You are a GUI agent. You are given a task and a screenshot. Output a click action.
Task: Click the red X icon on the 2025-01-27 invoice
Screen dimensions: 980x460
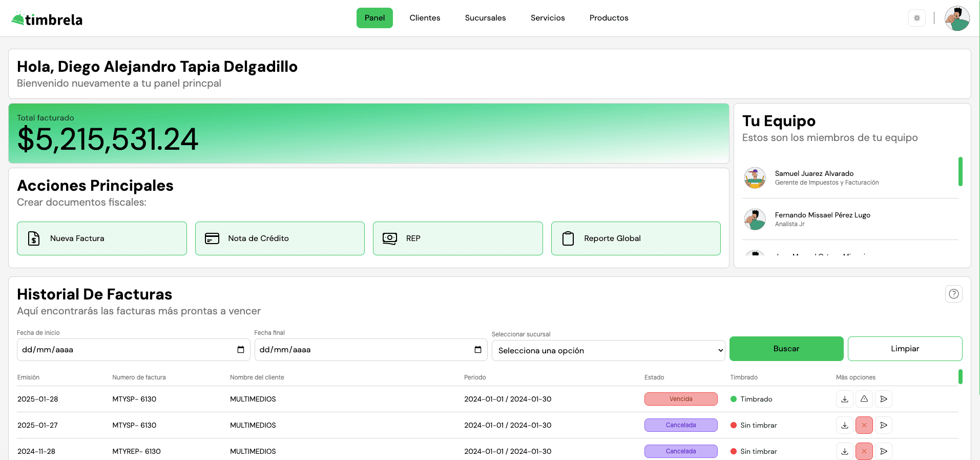[864, 425]
